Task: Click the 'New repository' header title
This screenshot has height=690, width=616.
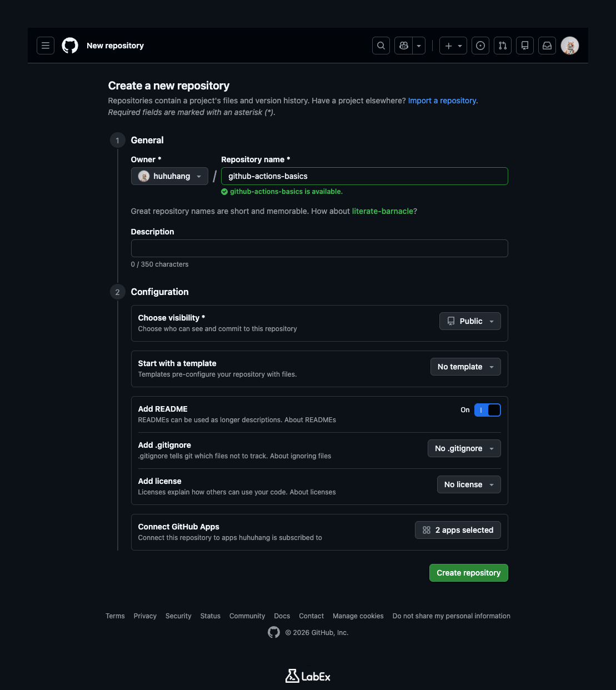Action: [x=115, y=46]
